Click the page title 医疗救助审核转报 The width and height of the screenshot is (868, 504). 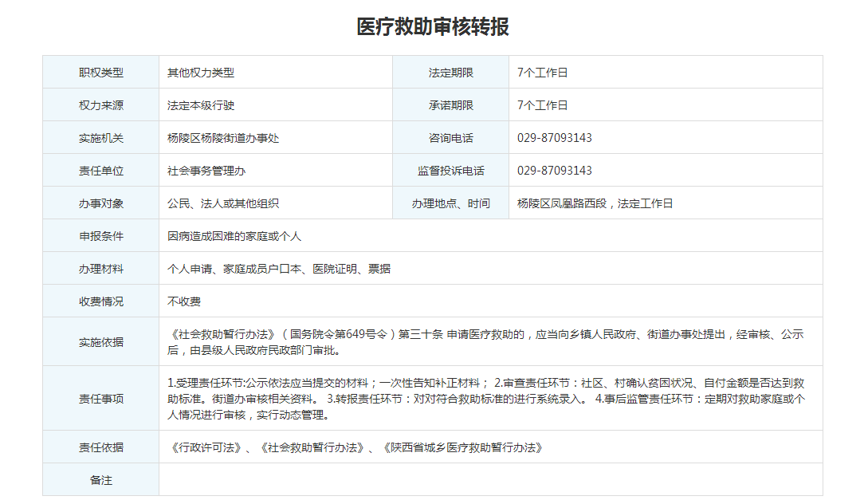coord(433,27)
